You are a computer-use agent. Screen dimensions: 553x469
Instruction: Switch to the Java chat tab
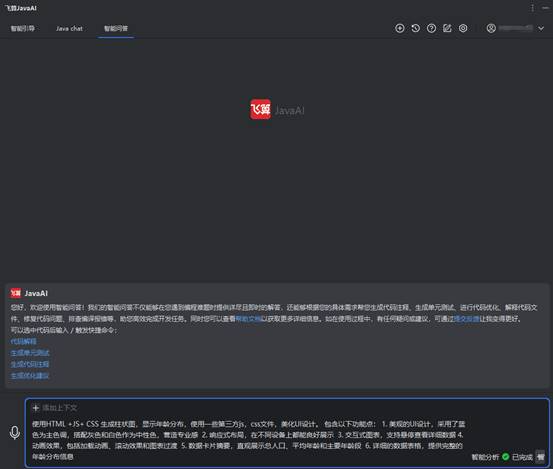69,29
